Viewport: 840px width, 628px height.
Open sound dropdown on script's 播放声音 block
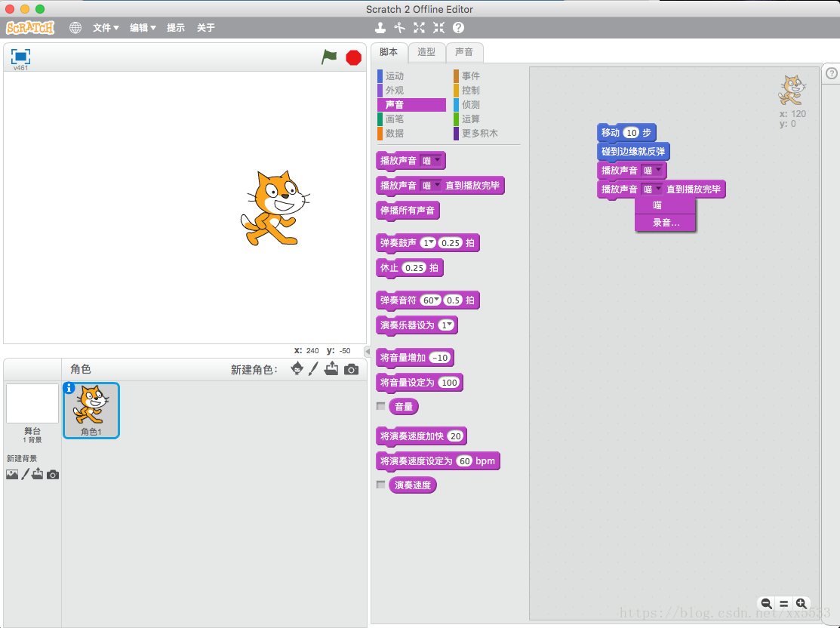(x=653, y=171)
